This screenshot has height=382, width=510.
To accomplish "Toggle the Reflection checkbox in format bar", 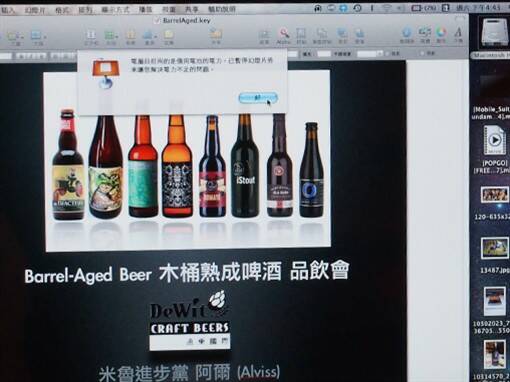I will [422, 53].
